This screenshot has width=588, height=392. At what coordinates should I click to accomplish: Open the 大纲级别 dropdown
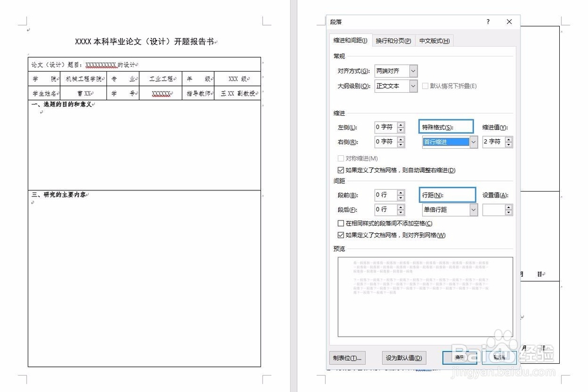pyautogui.click(x=413, y=86)
